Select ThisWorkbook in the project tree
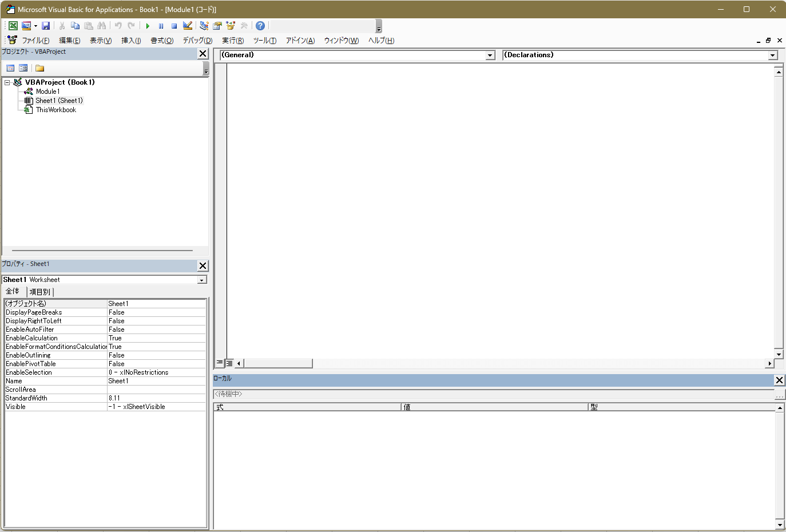Image resolution: width=786 pixels, height=532 pixels. point(55,110)
